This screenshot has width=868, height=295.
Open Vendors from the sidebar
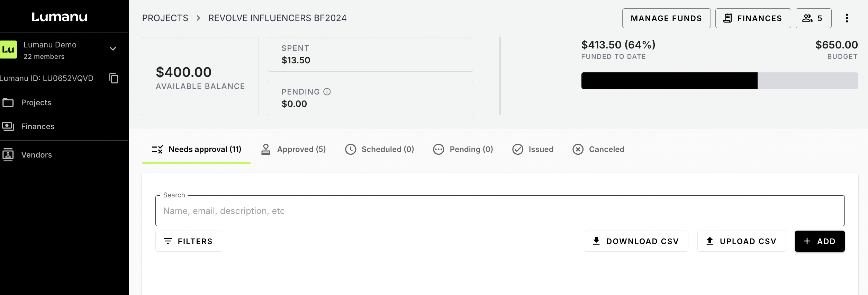pyautogui.click(x=36, y=155)
